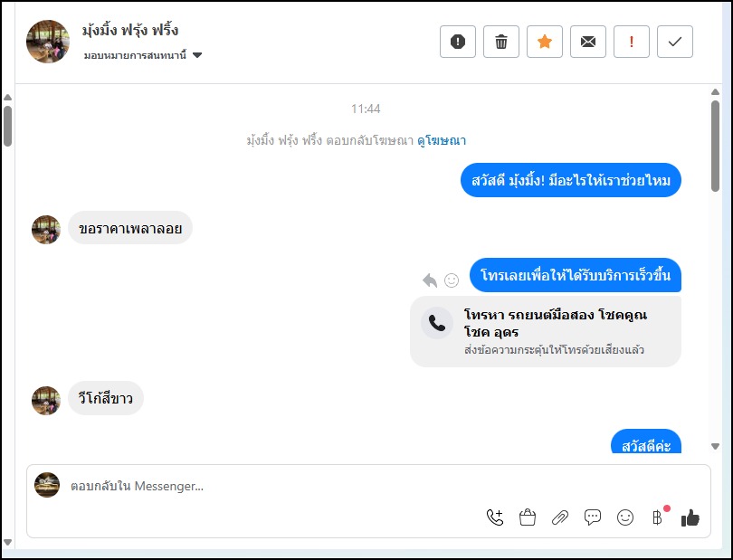Click the reply arrow beside message

pyautogui.click(x=430, y=280)
